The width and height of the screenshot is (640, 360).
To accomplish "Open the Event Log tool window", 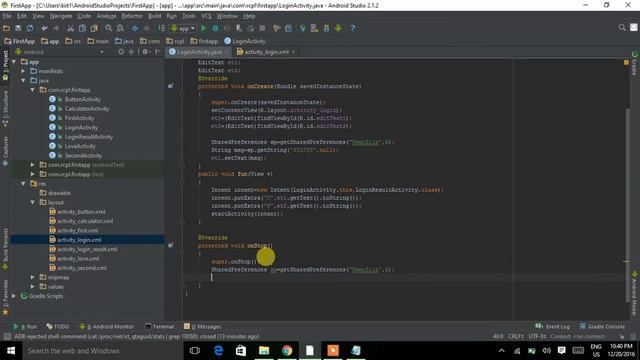I will 552,327.
